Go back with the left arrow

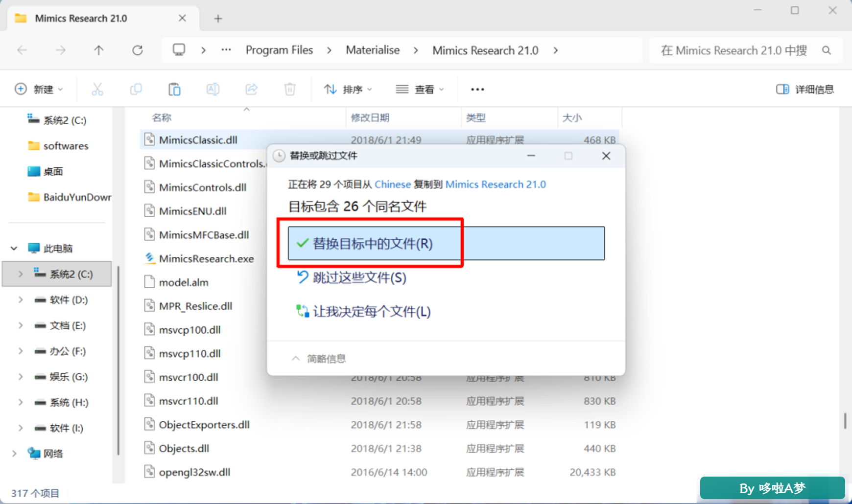[x=22, y=50]
